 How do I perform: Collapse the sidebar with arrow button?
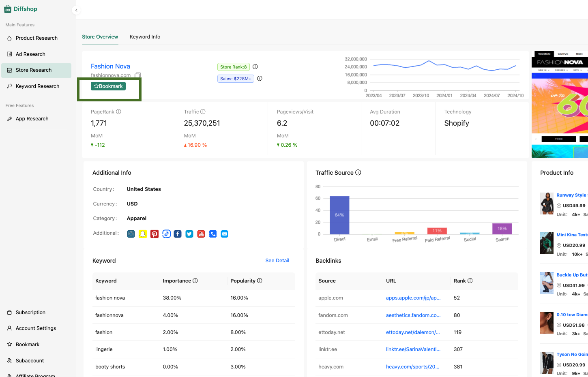click(76, 10)
